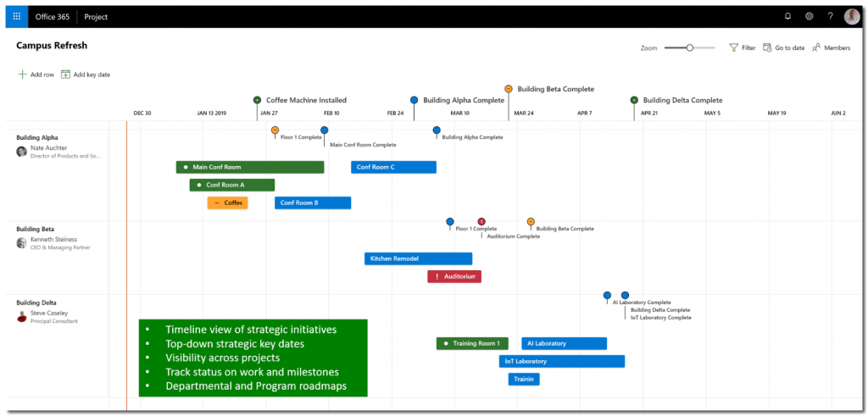Click the JUN 2 date header
868x416 pixels.
[x=838, y=114]
